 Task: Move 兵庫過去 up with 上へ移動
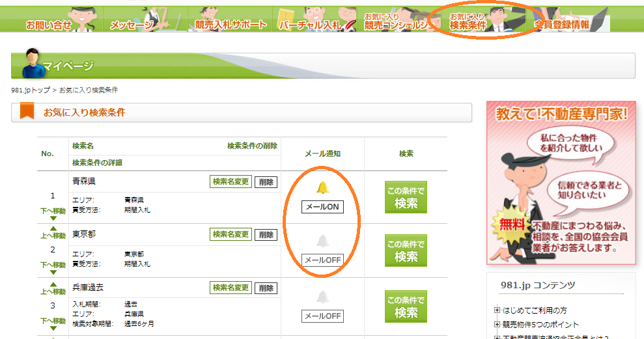53,288
